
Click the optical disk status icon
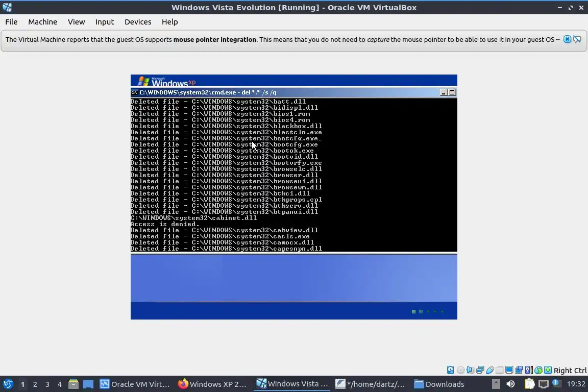tap(460, 370)
